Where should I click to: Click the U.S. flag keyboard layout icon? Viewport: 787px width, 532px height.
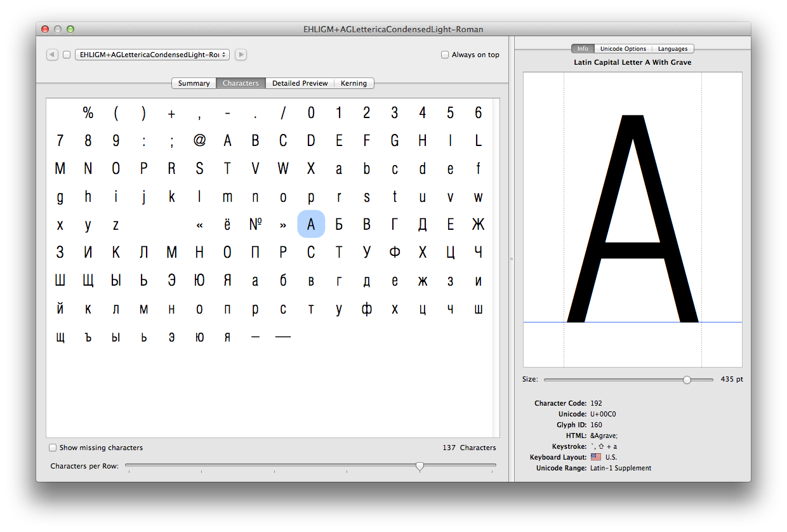595,457
